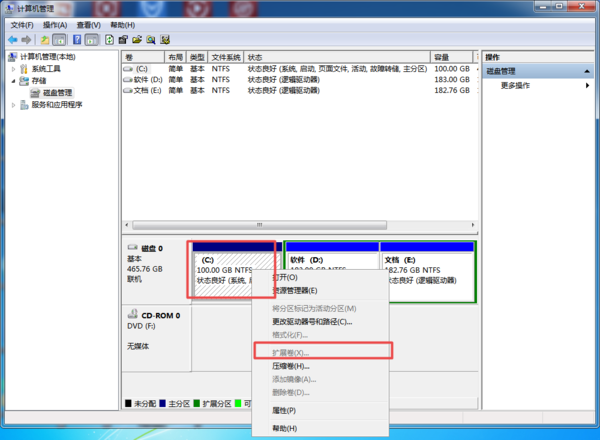Go back with the blue Back arrow
Screen dimensions: 600x440
click(x=13, y=39)
